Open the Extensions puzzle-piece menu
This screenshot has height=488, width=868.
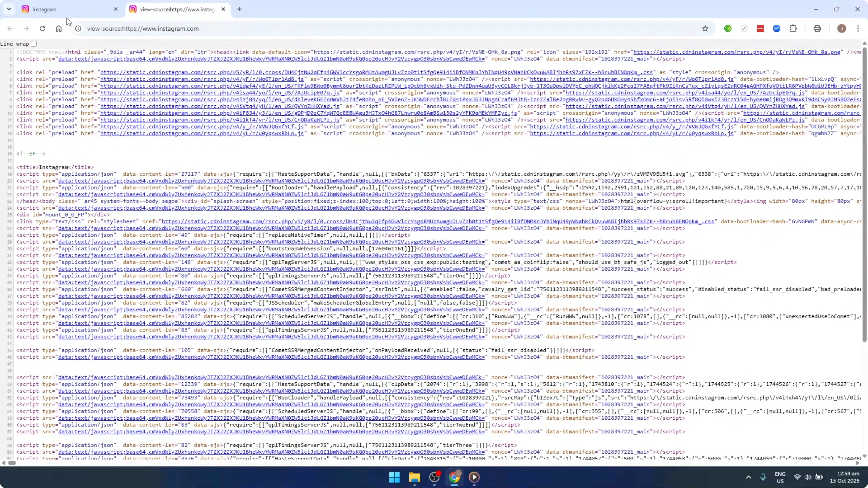point(793,29)
